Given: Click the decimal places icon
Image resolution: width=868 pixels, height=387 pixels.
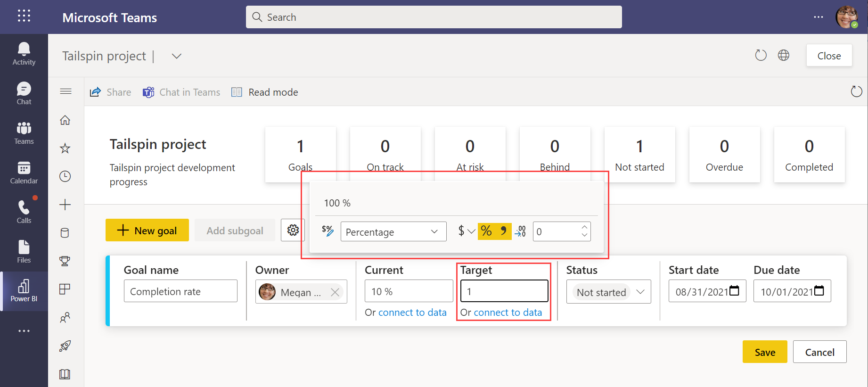Looking at the screenshot, I should click(x=521, y=231).
